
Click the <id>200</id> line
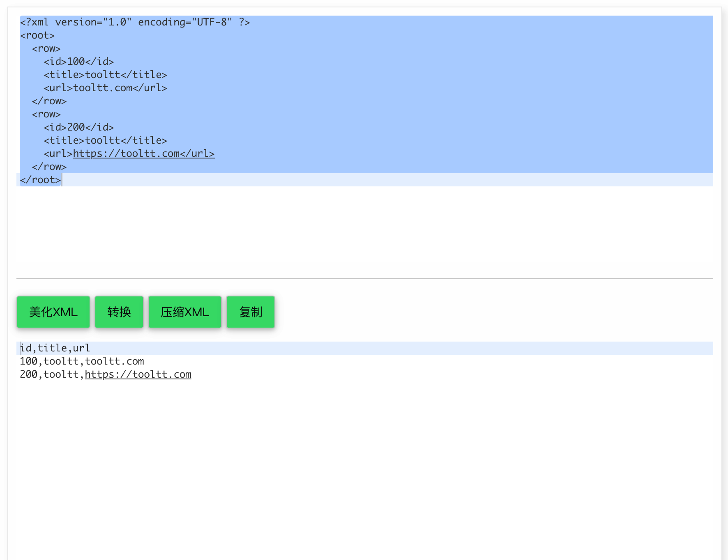79,127
